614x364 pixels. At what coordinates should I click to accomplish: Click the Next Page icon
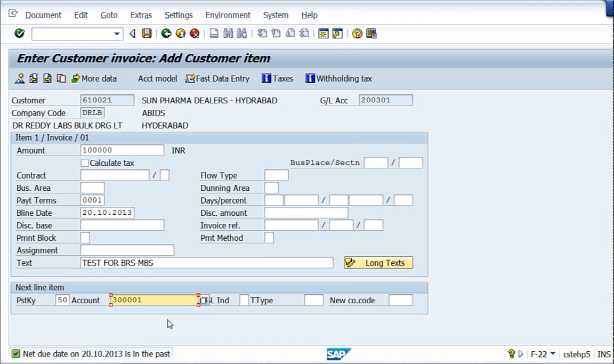pos(290,34)
